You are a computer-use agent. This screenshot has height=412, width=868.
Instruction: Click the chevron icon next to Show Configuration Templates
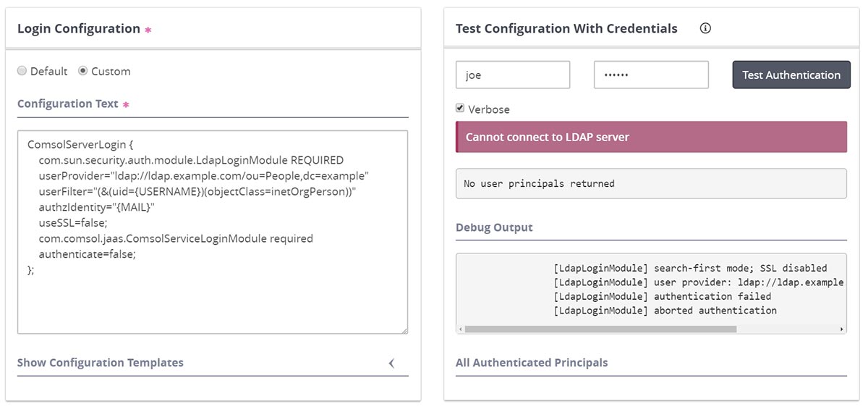(x=391, y=363)
